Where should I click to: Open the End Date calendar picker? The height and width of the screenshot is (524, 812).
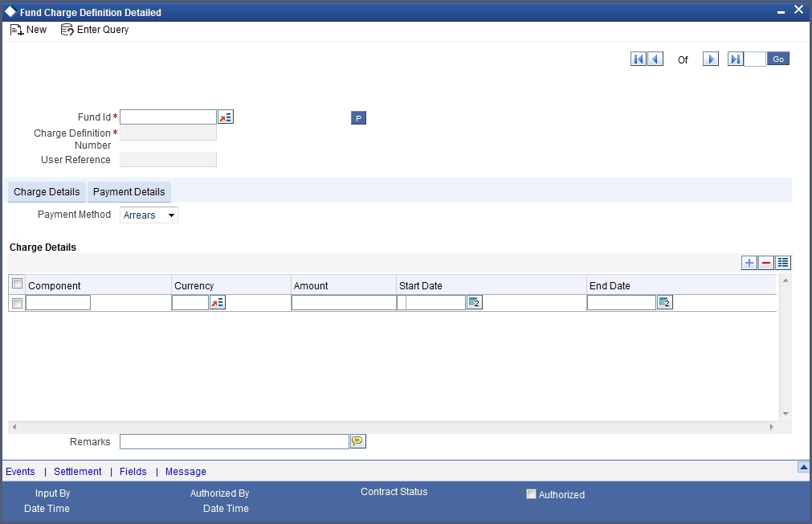point(665,303)
